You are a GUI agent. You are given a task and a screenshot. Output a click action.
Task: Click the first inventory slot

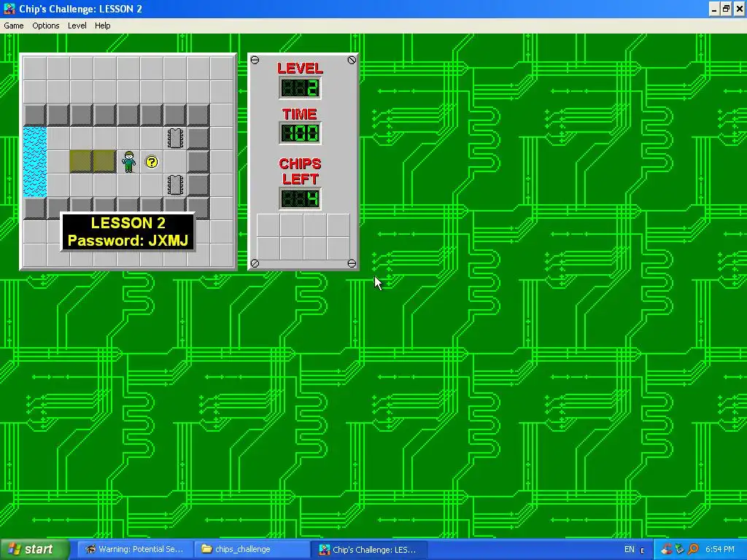[x=268, y=225]
